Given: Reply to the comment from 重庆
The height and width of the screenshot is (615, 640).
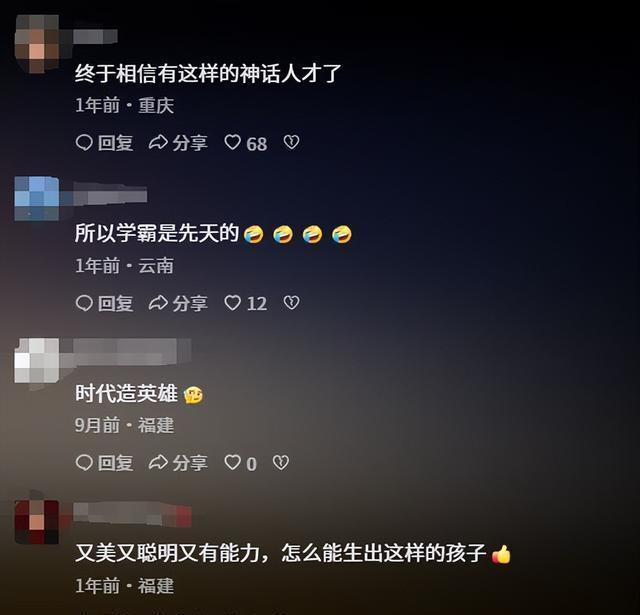Looking at the screenshot, I should coord(104,143).
